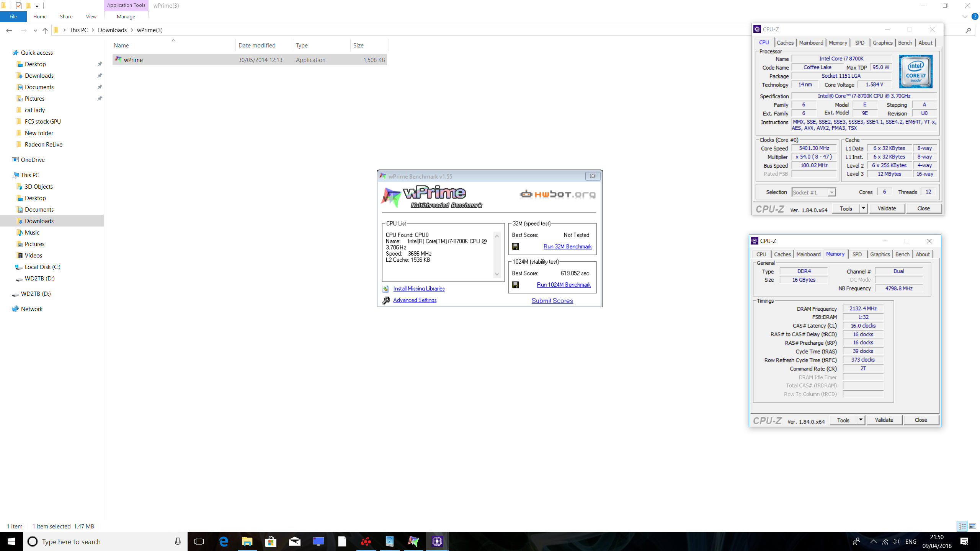Screen dimensions: 980x551
Task: Switch to large icons view button
Action: point(973,527)
